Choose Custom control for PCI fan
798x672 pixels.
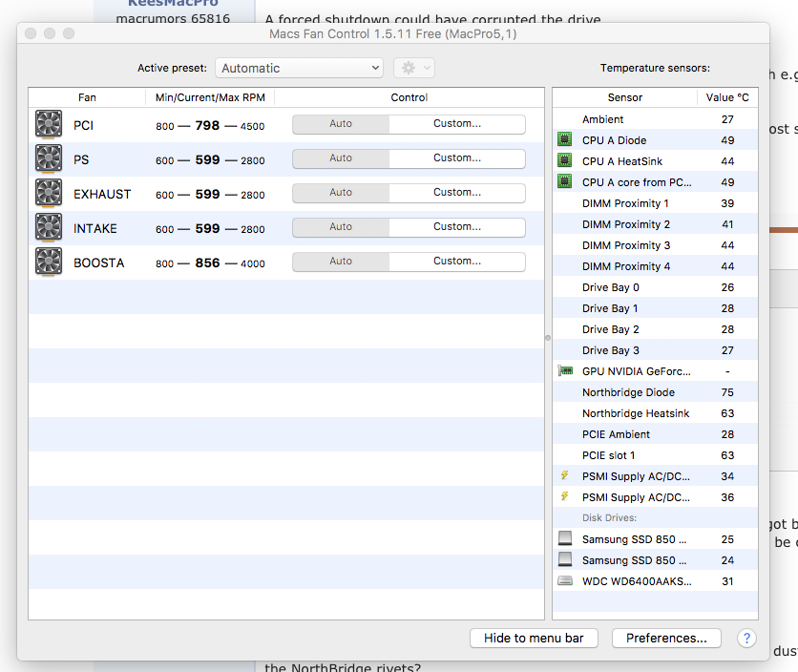click(457, 124)
